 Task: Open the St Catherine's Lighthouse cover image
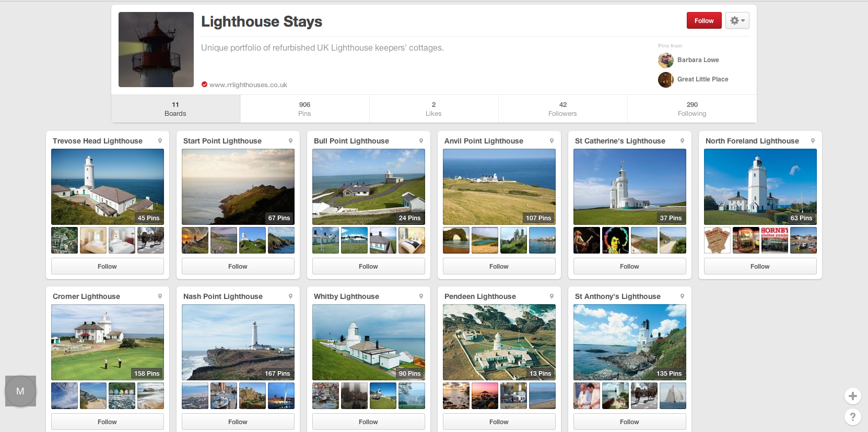coord(630,187)
